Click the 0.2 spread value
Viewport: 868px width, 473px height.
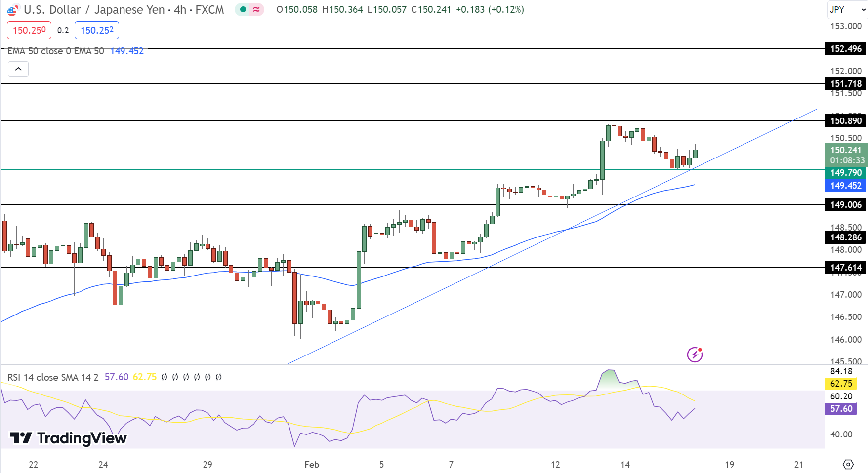click(x=63, y=30)
